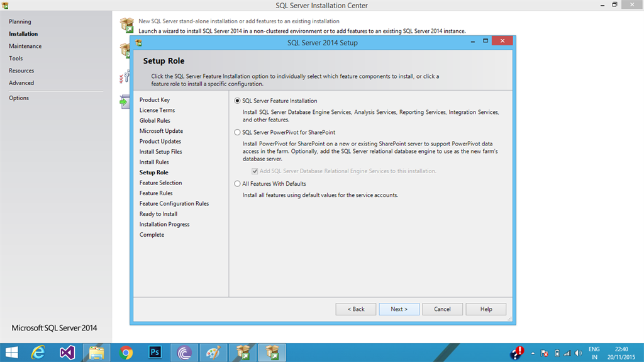Select All Features With Defaults radio button
Image resolution: width=644 pixels, height=362 pixels.
click(x=237, y=184)
